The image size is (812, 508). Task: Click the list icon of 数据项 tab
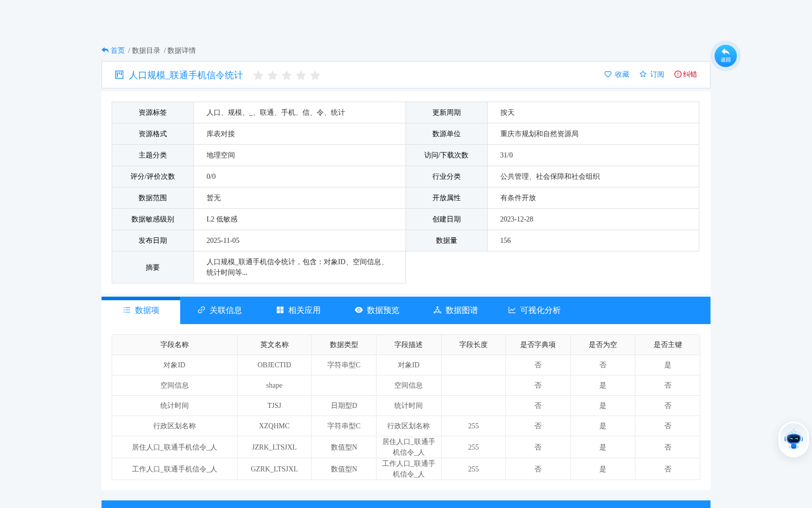point(127,310)
